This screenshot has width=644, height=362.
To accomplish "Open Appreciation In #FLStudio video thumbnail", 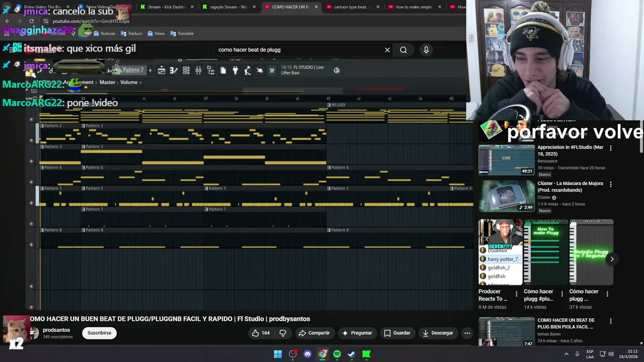I will [x=506, y=160].
